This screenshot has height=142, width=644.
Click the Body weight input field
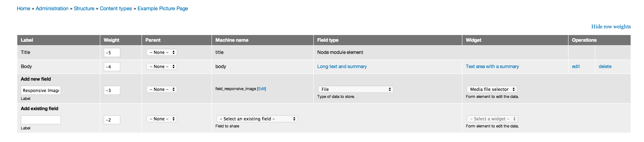pyautogui.click(x=112, y=67)
